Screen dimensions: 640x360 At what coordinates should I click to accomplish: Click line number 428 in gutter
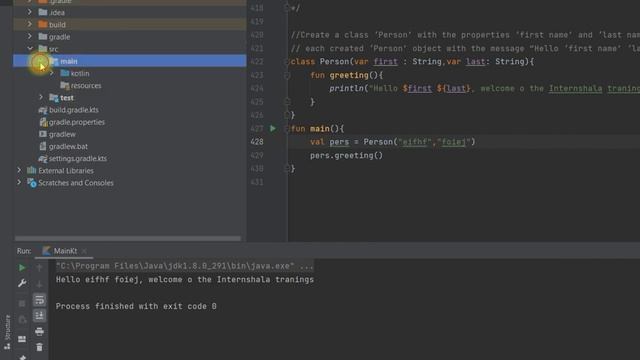point(257,142)
